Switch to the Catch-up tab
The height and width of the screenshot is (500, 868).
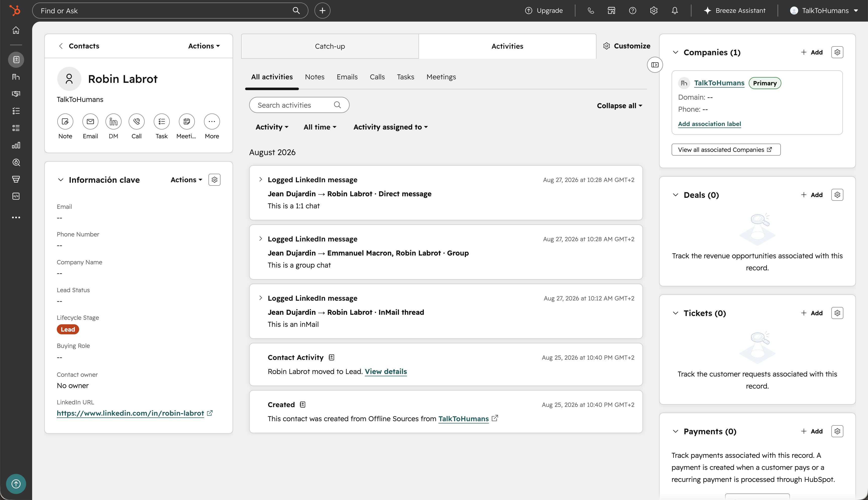(x=330, y=46)
